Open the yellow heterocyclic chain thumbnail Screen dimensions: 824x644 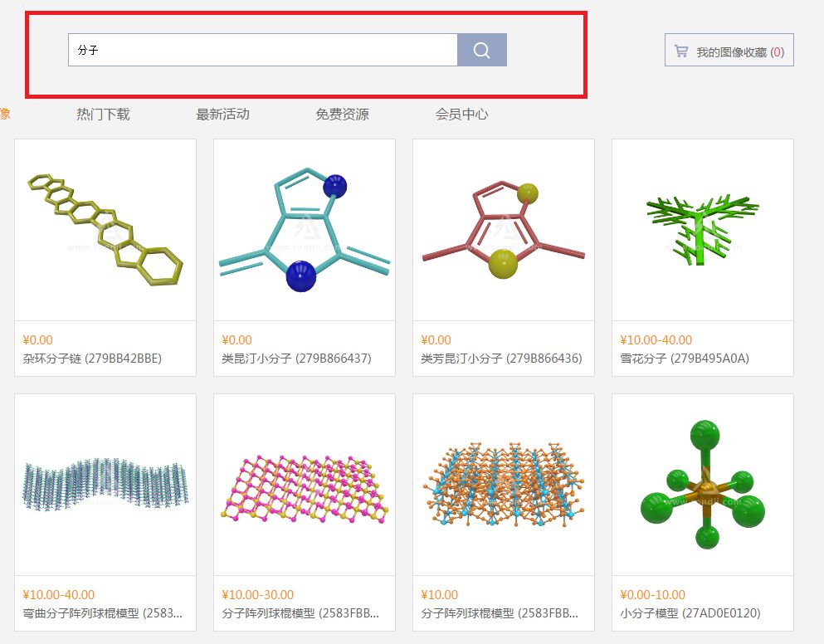click(105, 230)
